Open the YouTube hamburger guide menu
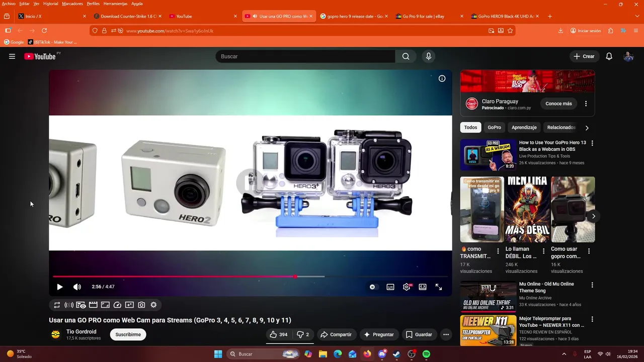This screenshot has height=362, width=644. [12, 56]
